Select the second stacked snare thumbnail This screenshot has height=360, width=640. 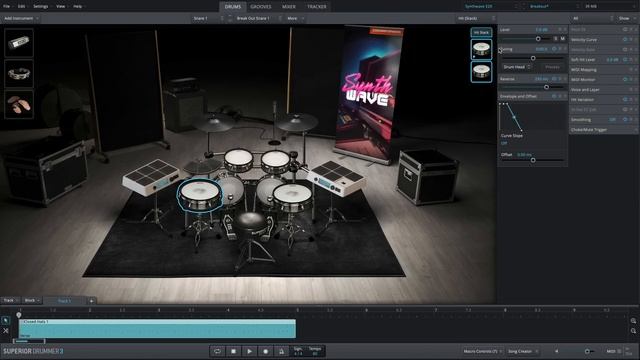click(x=481, y=72)
